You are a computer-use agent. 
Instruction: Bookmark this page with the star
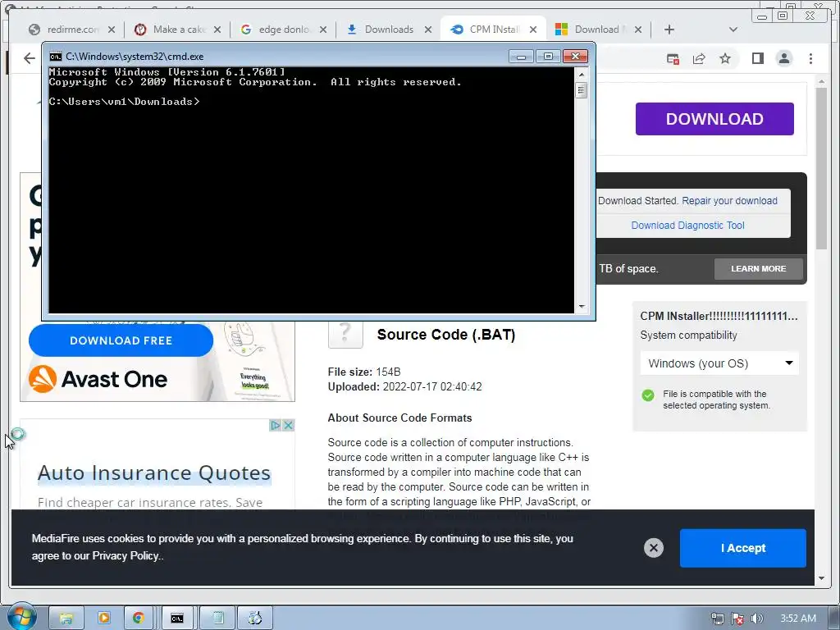click(x=725, y=58)
